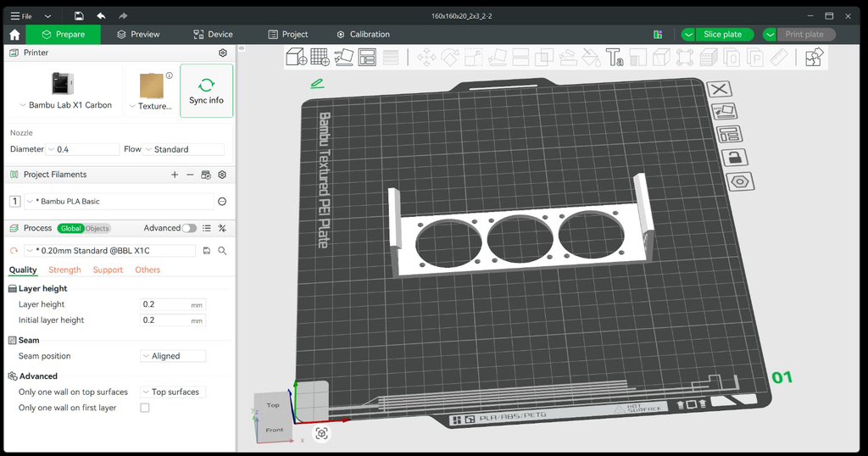
Task: Select the Mesh boolean tool
Action: point(544,57)
